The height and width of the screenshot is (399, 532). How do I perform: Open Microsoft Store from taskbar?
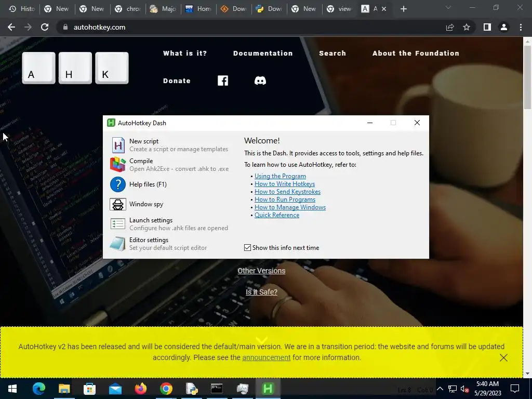(x=89, y=389)
